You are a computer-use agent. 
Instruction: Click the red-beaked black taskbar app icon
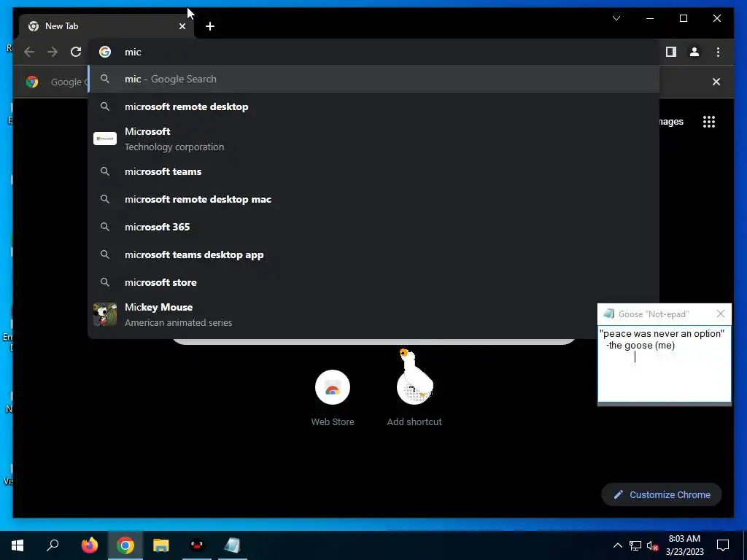(197, 545)
